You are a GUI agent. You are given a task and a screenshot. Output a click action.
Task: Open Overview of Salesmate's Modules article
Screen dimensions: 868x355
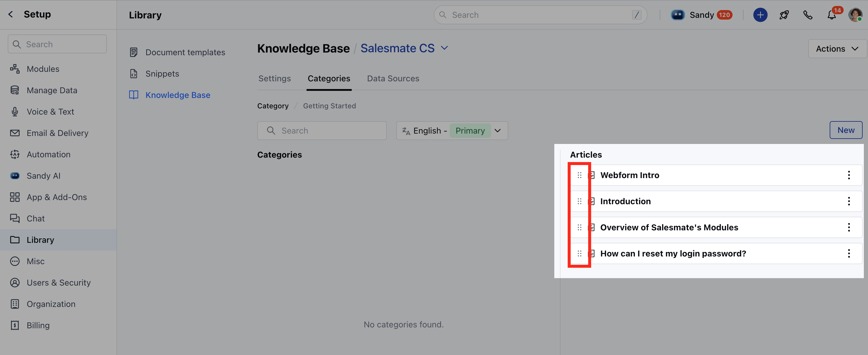[669, 227]
